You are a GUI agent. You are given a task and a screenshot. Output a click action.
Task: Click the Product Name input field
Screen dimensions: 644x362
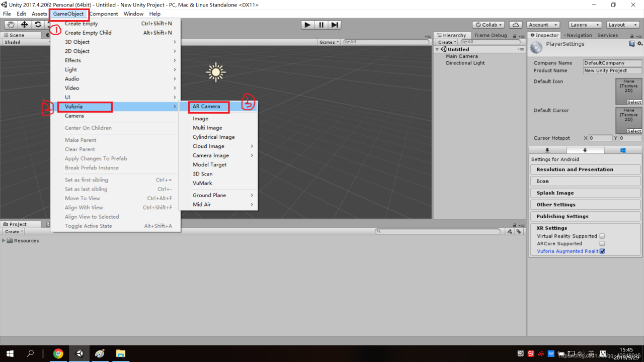pyautogui.click(x=612, y=70)
